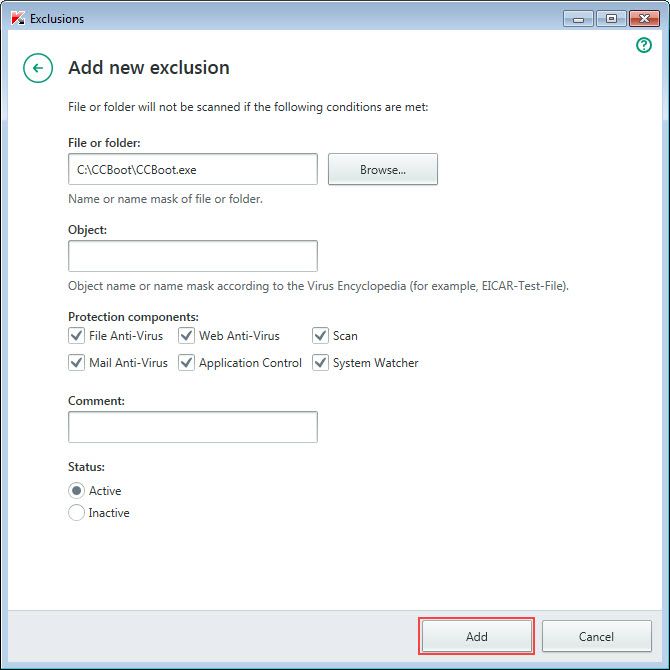Go back using the green arrow icon

coord(38,68)
